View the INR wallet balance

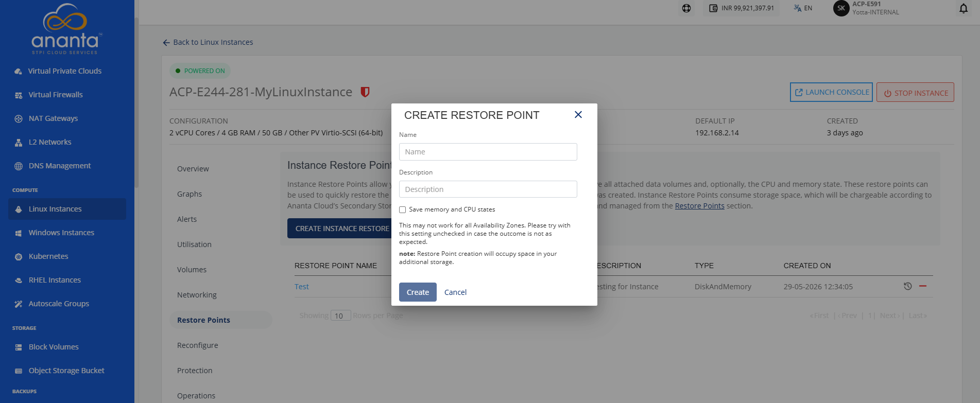742,8
